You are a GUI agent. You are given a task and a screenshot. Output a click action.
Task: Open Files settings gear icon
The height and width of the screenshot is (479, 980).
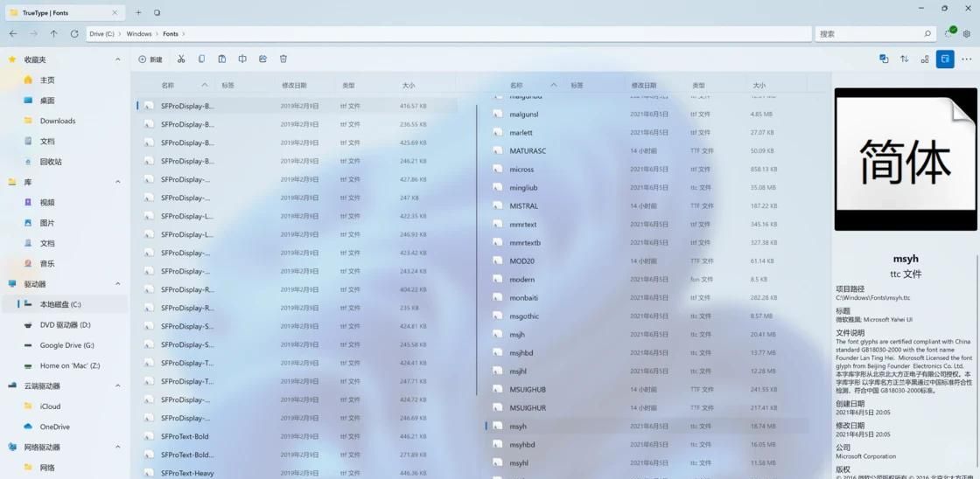point(967,34)
